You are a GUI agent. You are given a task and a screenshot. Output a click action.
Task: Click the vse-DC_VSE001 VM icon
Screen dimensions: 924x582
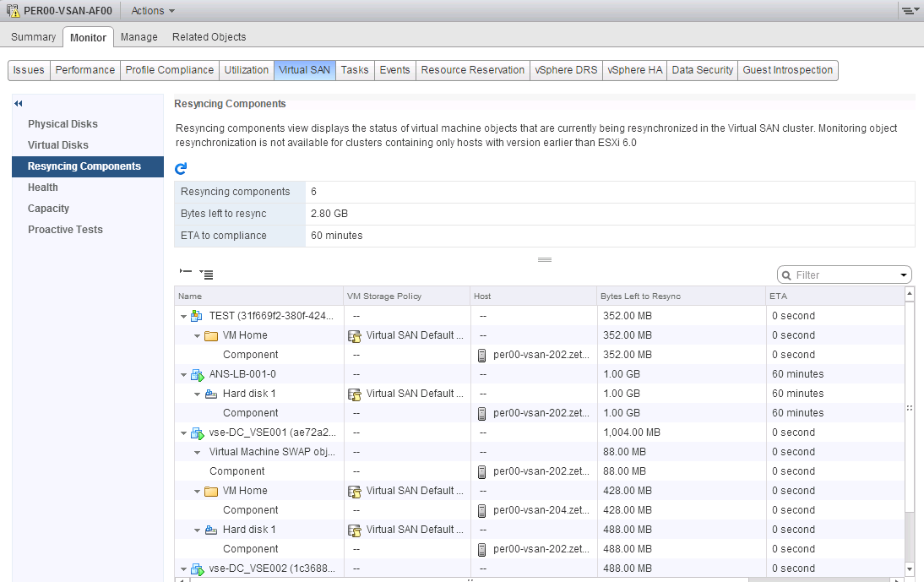tap(197, 433)
